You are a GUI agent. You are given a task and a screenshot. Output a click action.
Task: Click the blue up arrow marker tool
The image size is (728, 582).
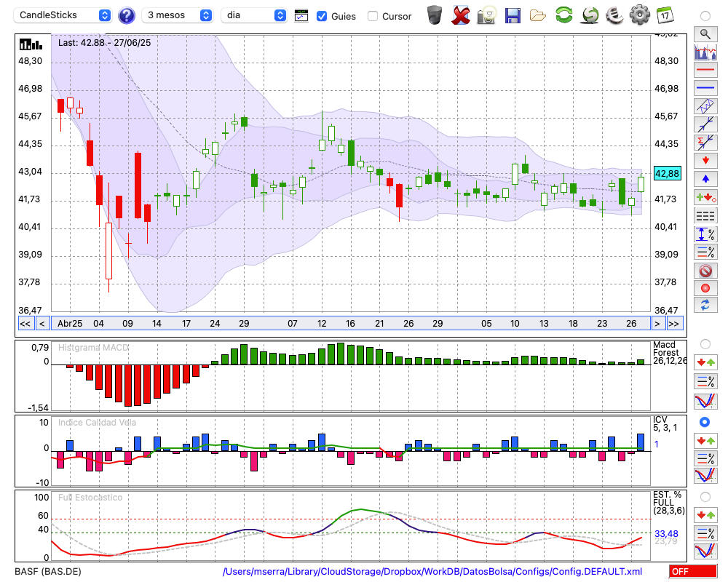[705, 179]
